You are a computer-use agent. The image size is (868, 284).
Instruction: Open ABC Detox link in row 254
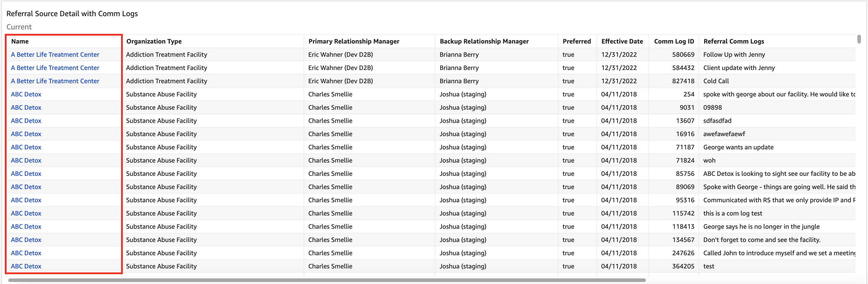click(x=26, y=94)
